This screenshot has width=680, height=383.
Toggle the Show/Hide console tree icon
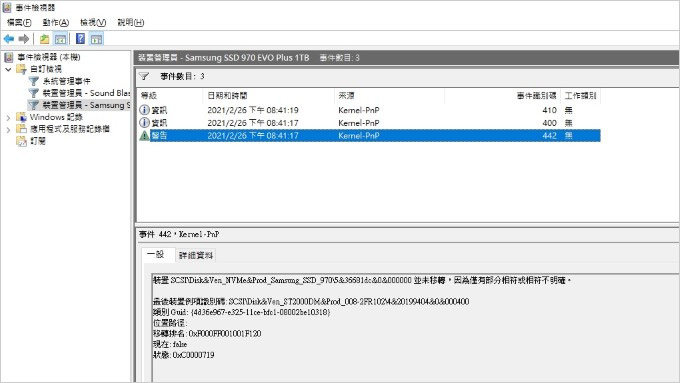60,39
